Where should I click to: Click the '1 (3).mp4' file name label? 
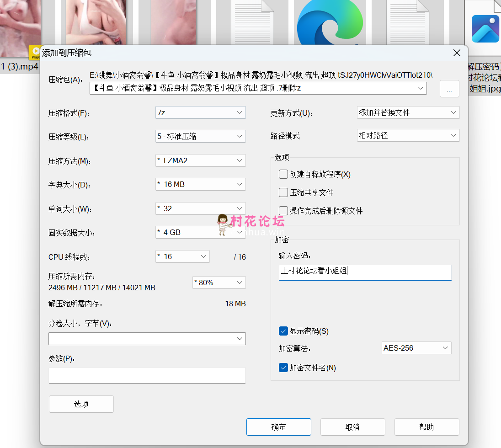pyautogui.click(x=20, y=66)
